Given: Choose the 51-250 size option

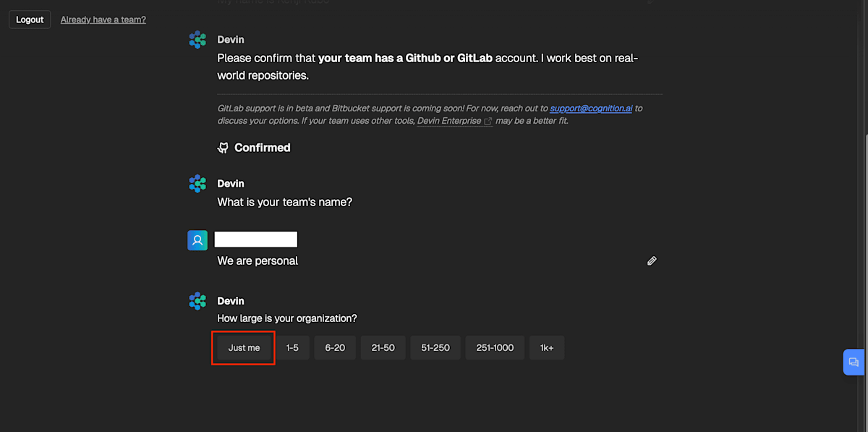Looking at the screenshot, I should pos(435,348).
